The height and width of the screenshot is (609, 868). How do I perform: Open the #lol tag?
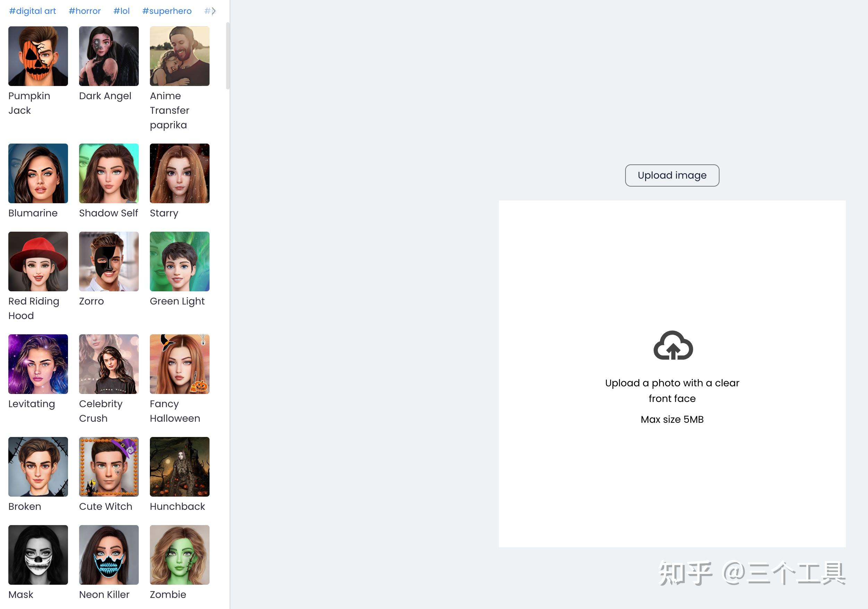click(121, 11)
